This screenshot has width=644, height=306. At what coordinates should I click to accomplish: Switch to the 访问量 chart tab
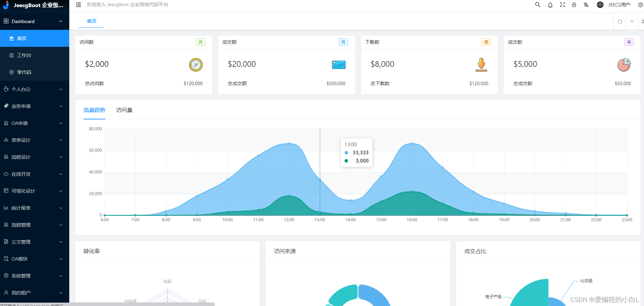(124, 110)
